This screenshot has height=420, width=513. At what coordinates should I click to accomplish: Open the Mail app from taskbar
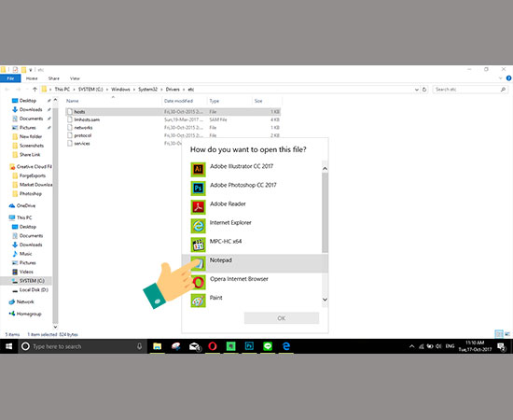click(194, 346)
